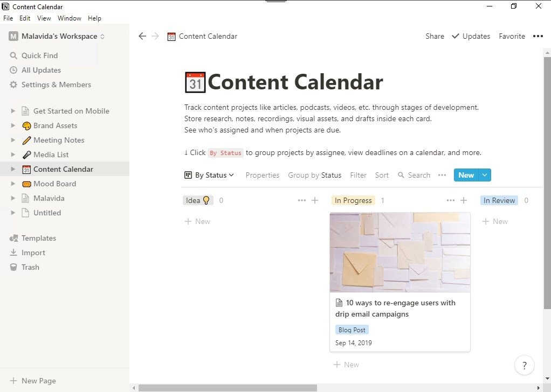Open more database options next to Search
Image resolution: width=551 pixels, height=392 pixels.
pos(442,175)
